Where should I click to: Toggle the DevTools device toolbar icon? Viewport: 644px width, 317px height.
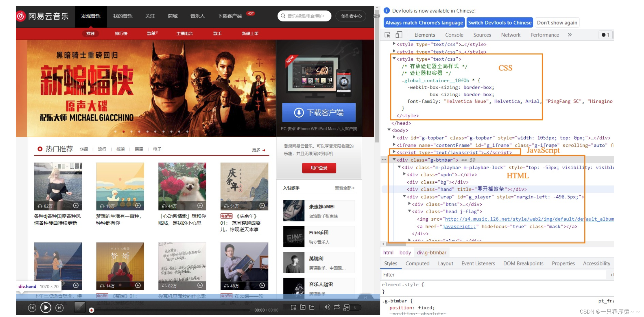(x=399, y=35)
